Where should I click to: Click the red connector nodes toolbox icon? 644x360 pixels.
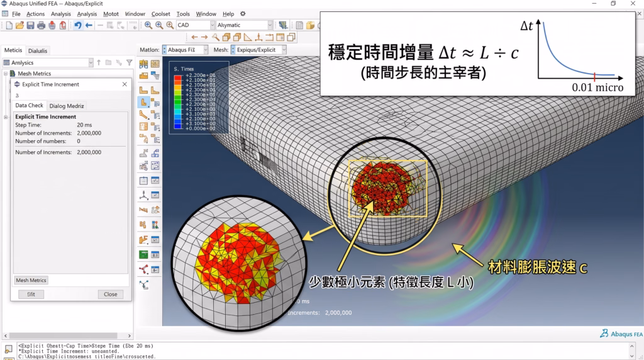[x=144, y=269]
